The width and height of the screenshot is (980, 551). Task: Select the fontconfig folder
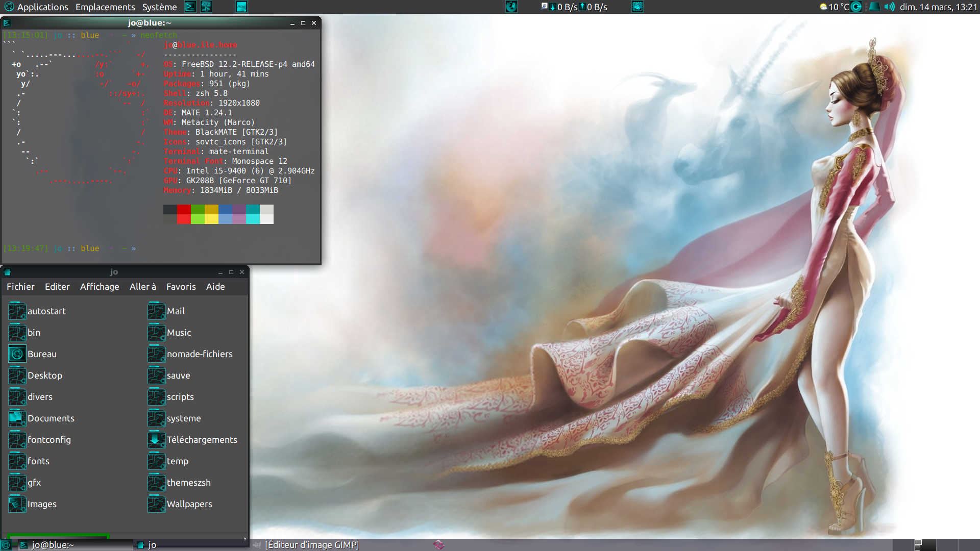pos(40,440)
